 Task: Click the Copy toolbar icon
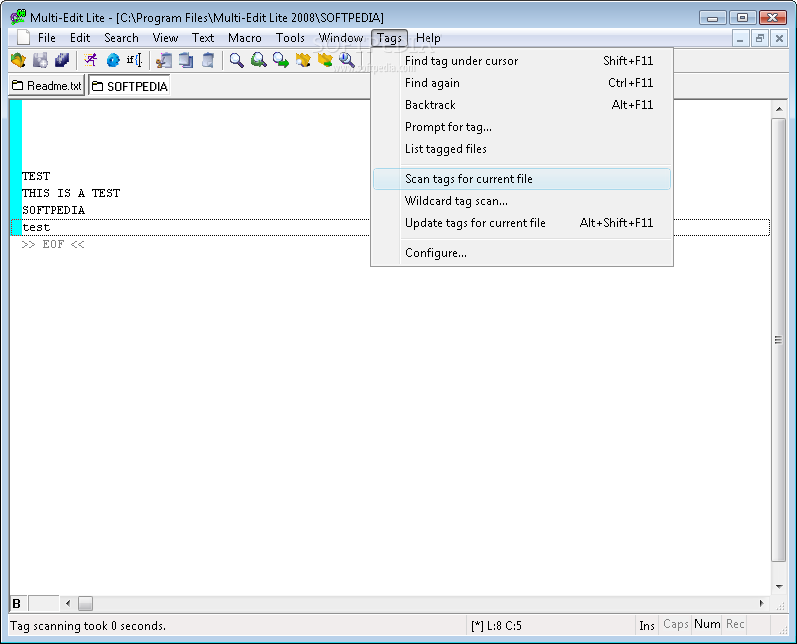point(186,60)
